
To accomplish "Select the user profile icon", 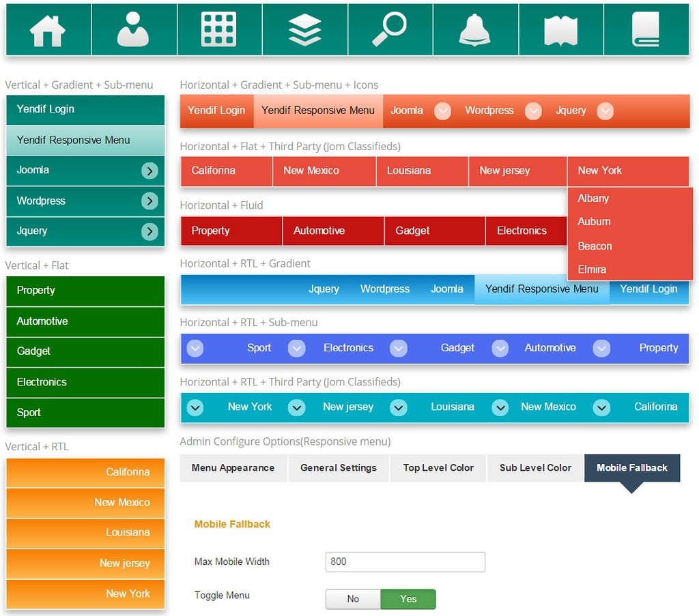I will coord(133,29).
